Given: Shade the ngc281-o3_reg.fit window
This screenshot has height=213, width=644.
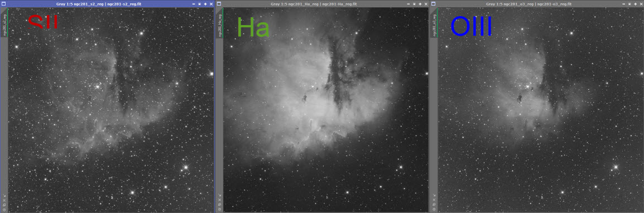Looking at the screenshot, I should click(x=629, y=4).
